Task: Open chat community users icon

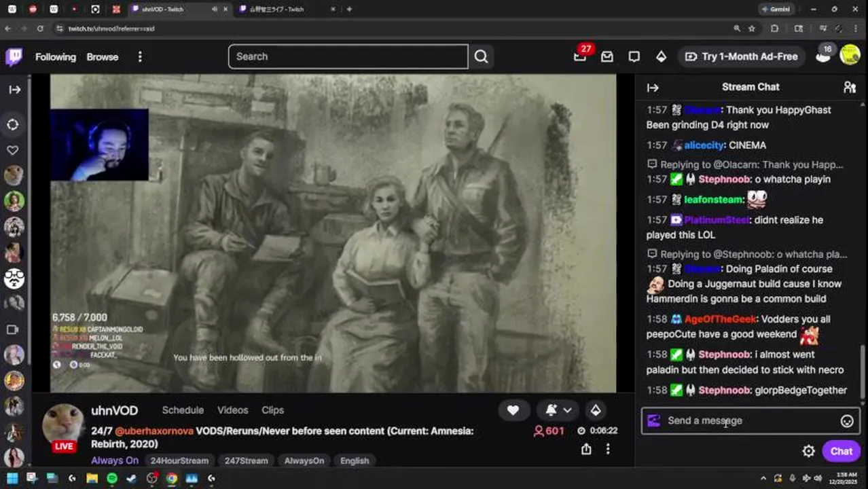Action: pyautogui.click(x=849, y=87)
